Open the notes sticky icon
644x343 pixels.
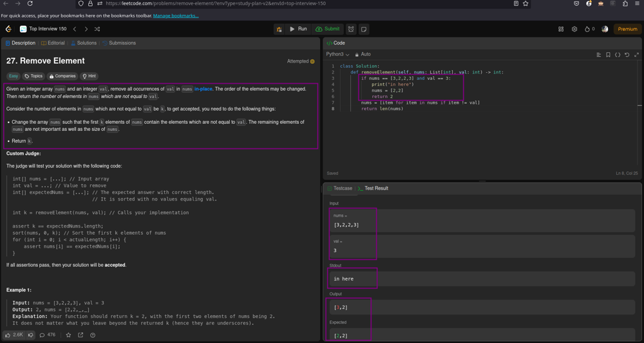[364, 29]
